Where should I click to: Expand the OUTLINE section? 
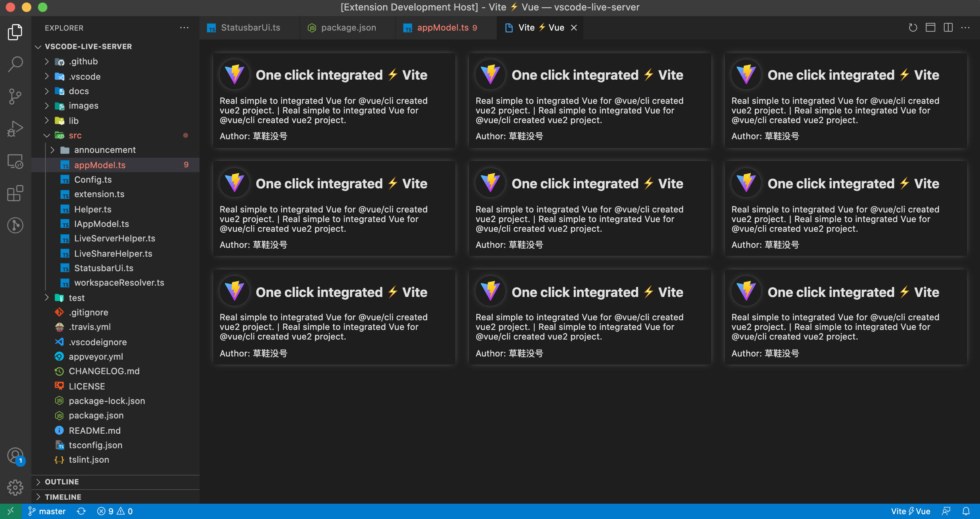(x=62, y=482)
